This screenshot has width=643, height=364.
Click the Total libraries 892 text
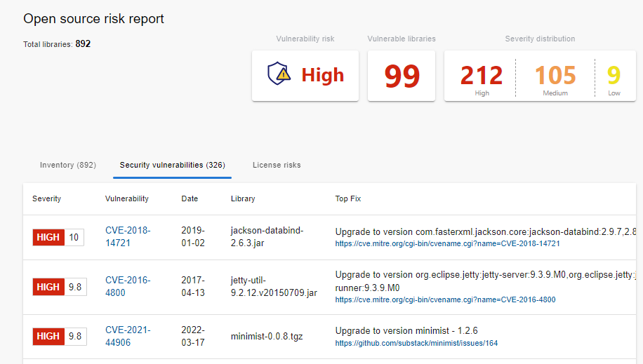point(57,44)
